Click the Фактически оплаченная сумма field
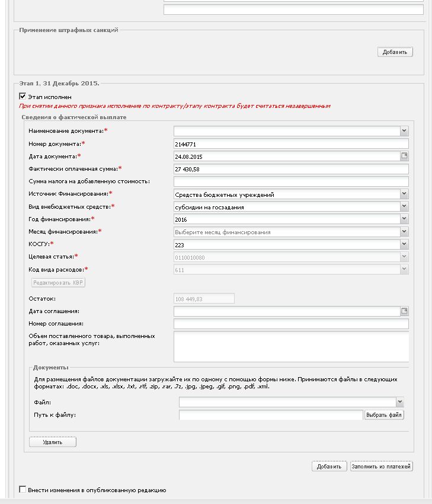432x504 pixels. pyautogui.click(x=291, y=169)
